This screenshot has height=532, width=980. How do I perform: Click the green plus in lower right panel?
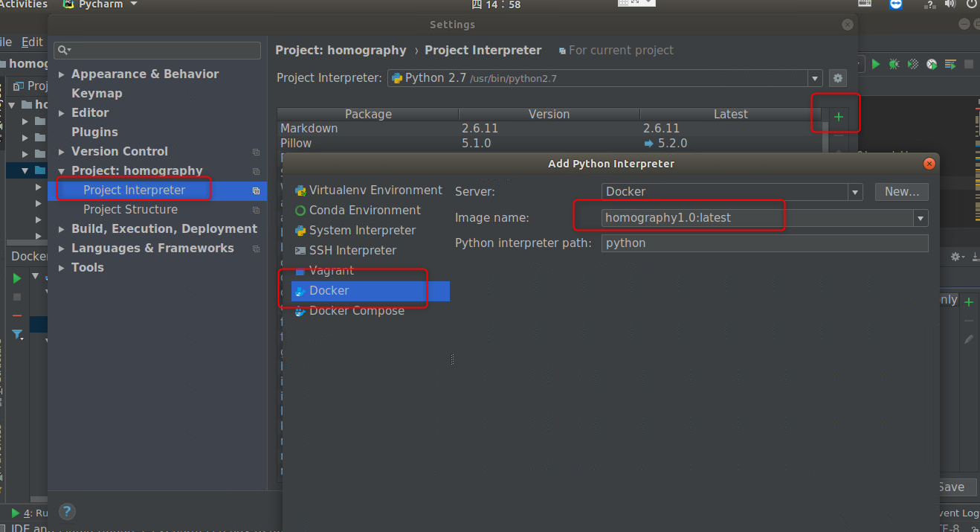(x=969, y=302)
